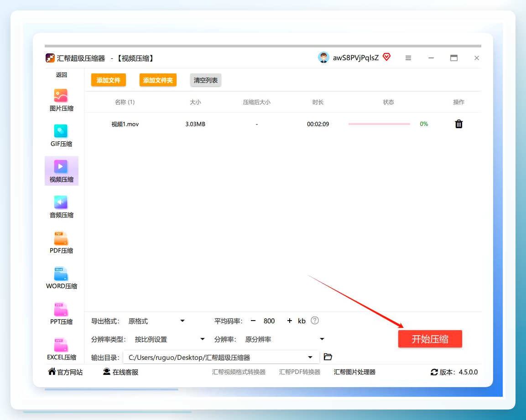Click the user avatar icon

[323, 58]
